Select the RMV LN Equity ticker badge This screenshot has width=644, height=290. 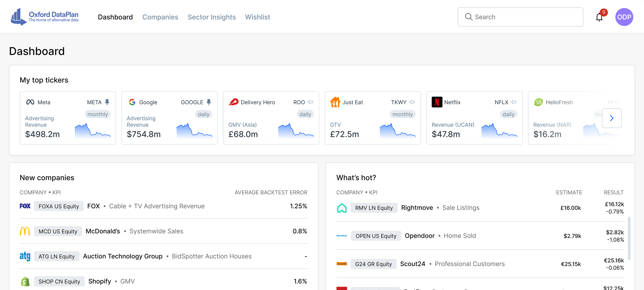[x=374, y=208]
